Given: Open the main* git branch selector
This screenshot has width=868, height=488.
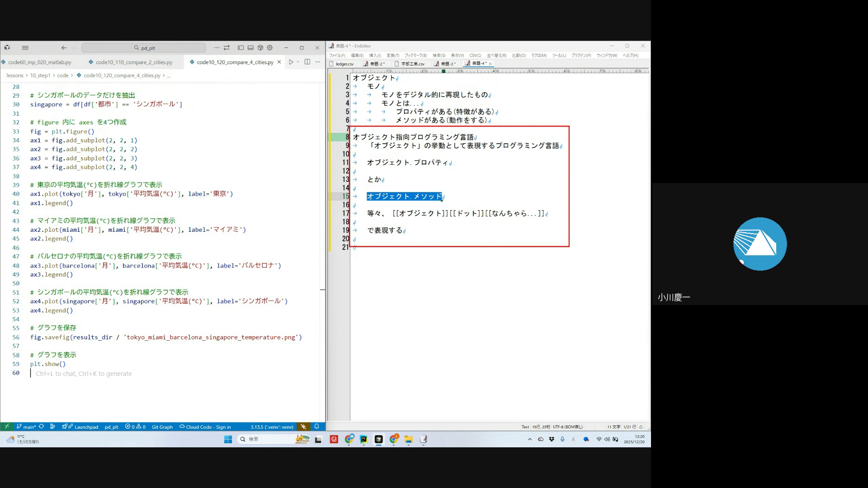Looking at the screenshot, I should (26, 427).
